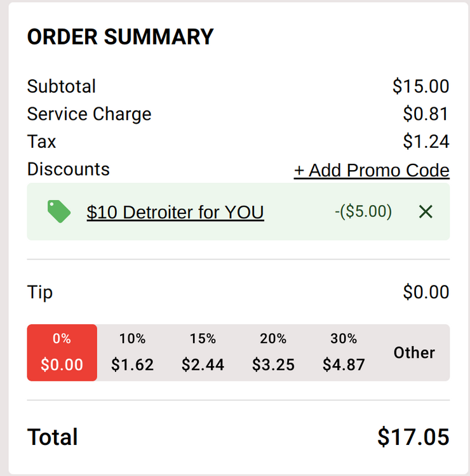Click the Tip row label

(x=40, y=293)
